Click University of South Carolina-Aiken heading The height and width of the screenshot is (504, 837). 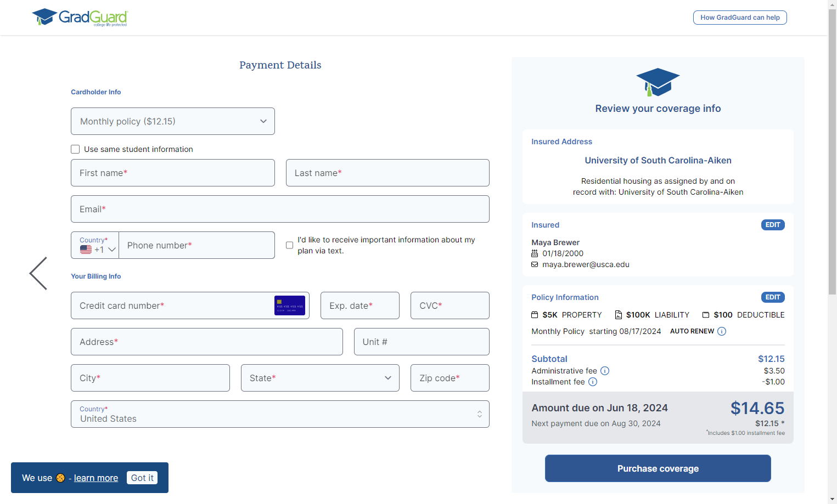click(658, 160)
